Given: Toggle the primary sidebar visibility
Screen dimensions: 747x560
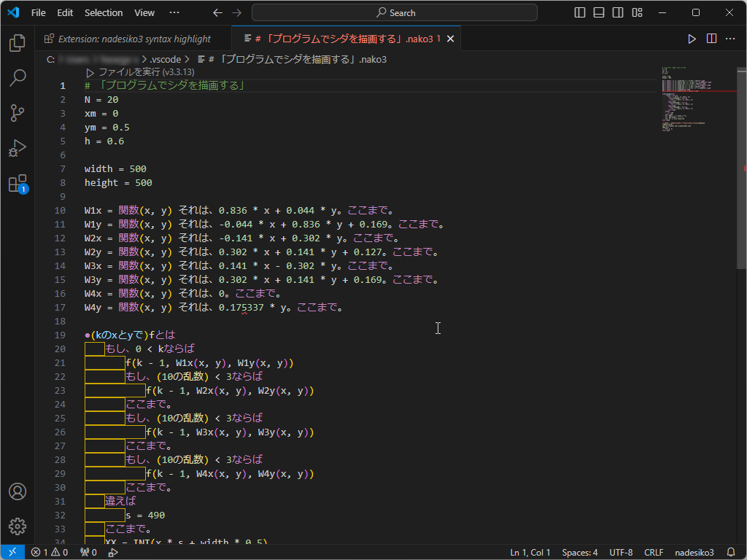Looking at the screenshot, I should [x=579, y=12].
